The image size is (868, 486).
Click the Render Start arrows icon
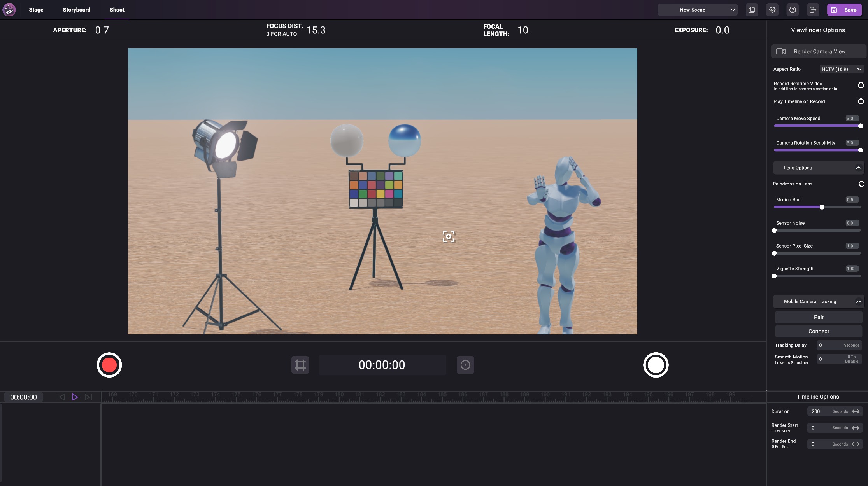(856, 428)
